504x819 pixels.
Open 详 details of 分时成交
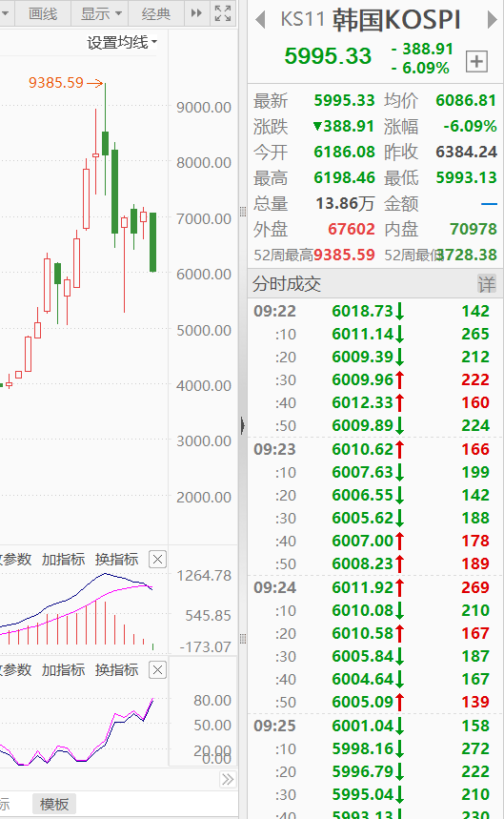(486, 284)
